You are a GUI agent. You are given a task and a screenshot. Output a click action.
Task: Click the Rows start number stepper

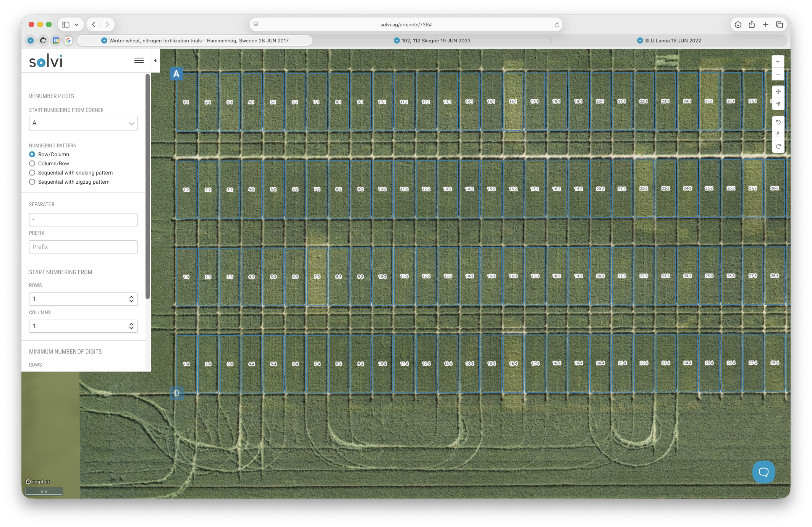(x=131, y=299)
